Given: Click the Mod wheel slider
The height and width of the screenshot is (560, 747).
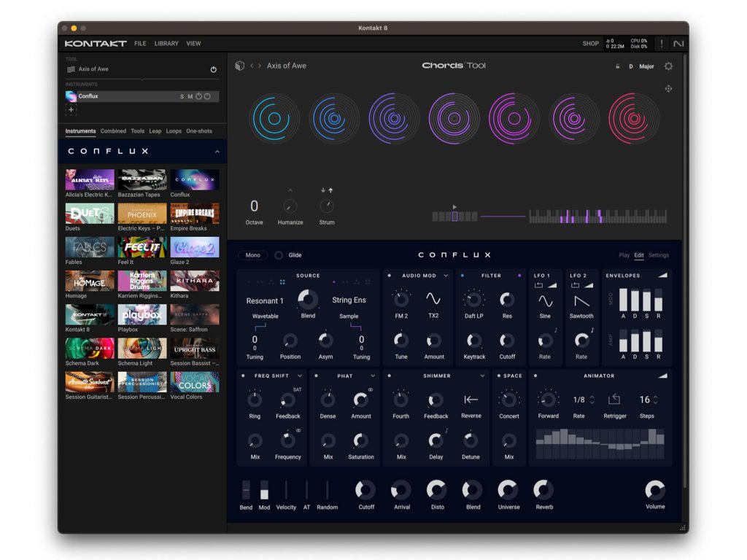Looking at the screenshot, I should coord(264,490).
